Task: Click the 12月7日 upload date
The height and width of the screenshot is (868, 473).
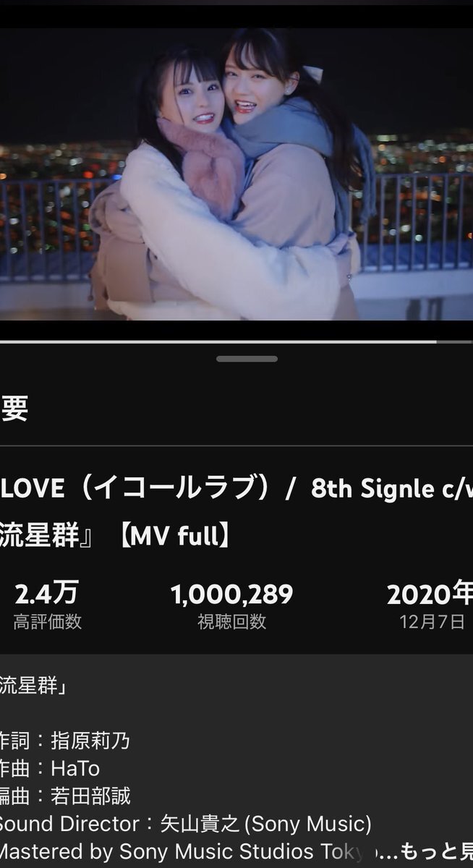Action: click(x=432, y=622)
